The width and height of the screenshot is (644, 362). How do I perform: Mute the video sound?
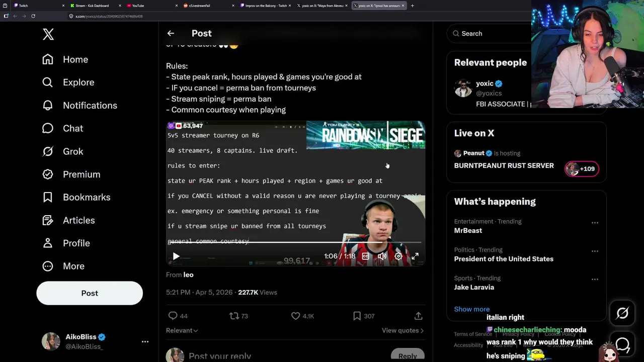point(382,256)
